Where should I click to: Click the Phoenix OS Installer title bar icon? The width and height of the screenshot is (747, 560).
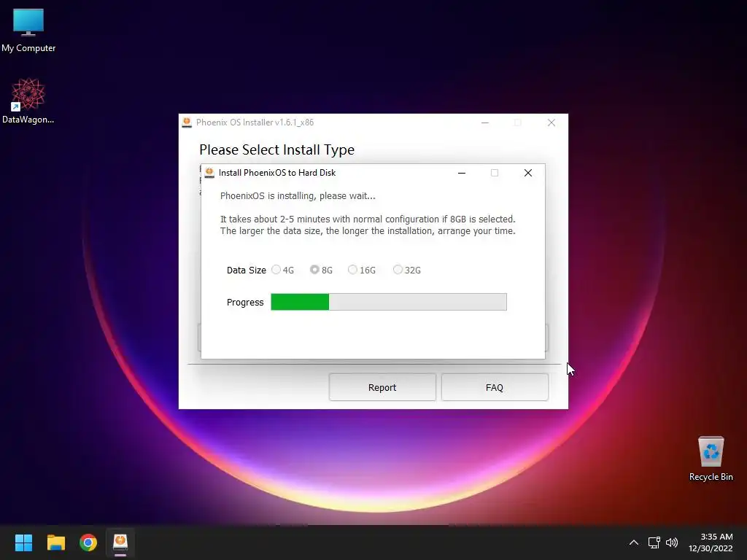click(x=187, y=122)
